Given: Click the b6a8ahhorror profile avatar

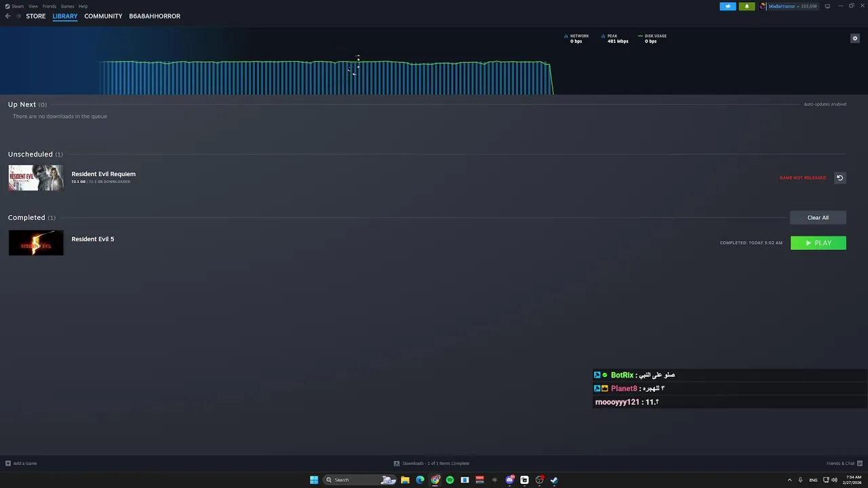Looking at the screenshot, I should [x=763, y=6].
